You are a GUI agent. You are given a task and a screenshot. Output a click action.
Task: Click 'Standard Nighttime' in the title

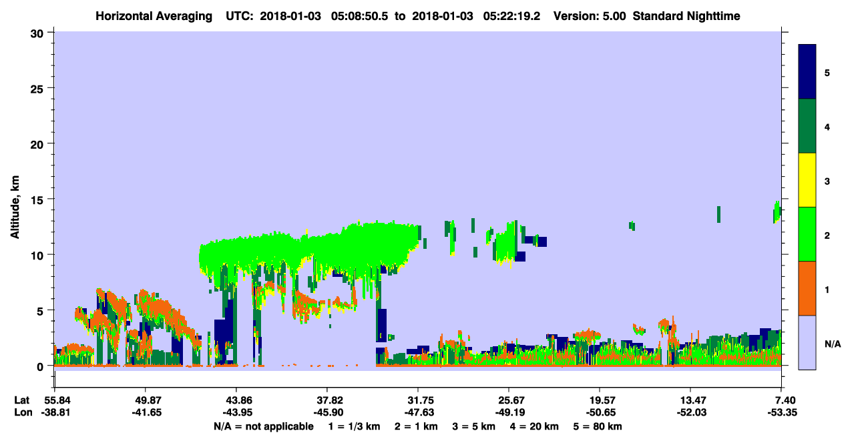686,16
